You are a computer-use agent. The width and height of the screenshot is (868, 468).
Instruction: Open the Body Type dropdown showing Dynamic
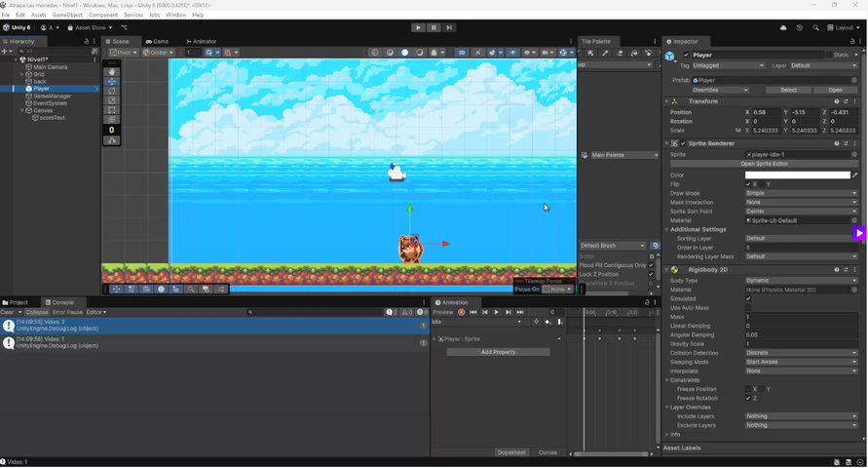point(801,281)
